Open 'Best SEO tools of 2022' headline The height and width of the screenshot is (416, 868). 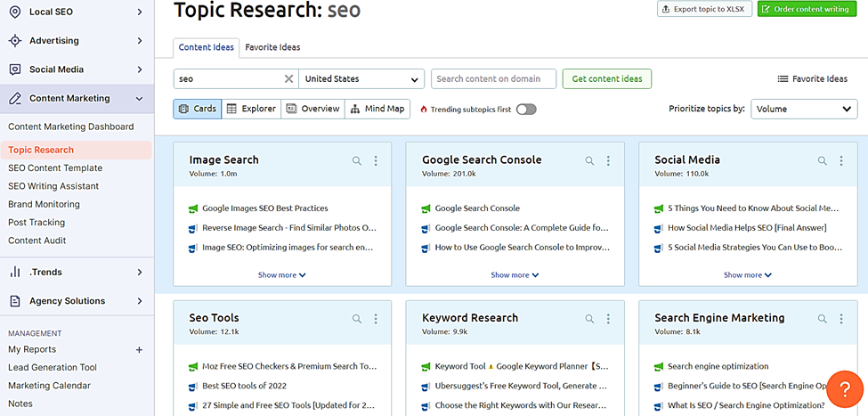(245, 386)
